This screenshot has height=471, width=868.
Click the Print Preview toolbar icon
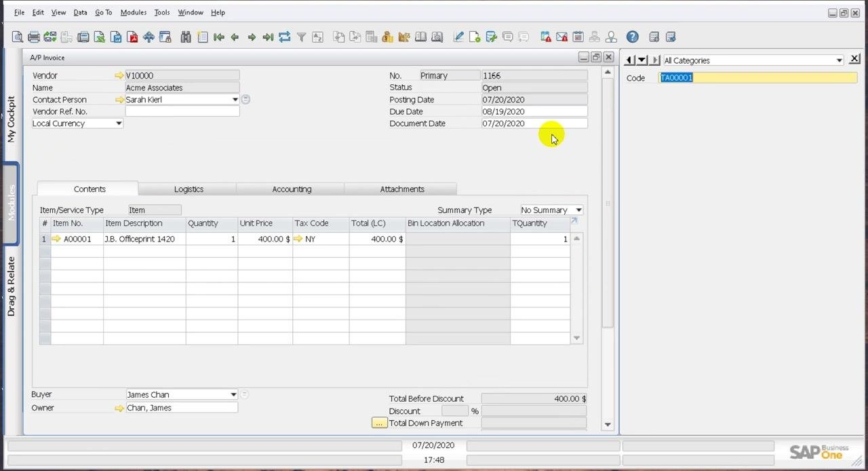17,37
